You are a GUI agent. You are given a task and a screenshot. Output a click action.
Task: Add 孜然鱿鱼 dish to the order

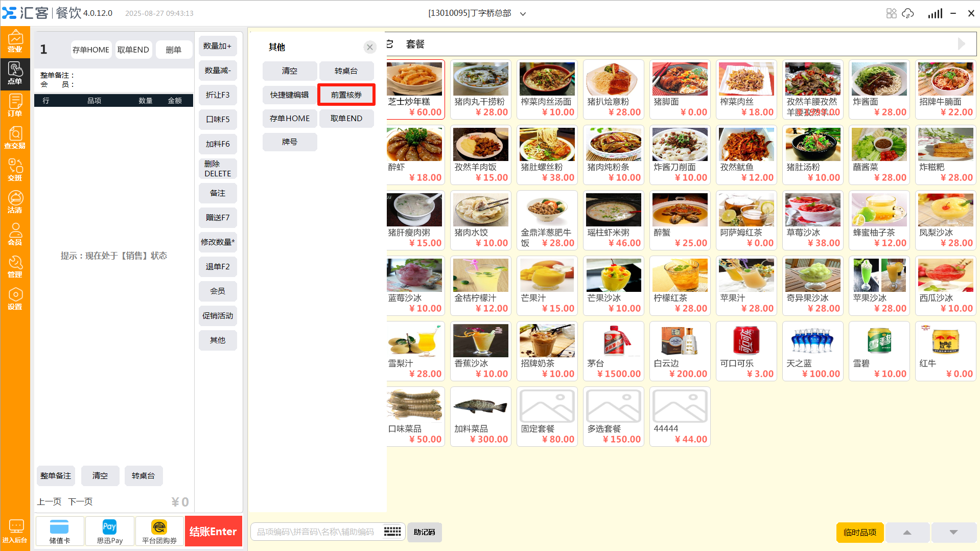click(x=746, y=155)
